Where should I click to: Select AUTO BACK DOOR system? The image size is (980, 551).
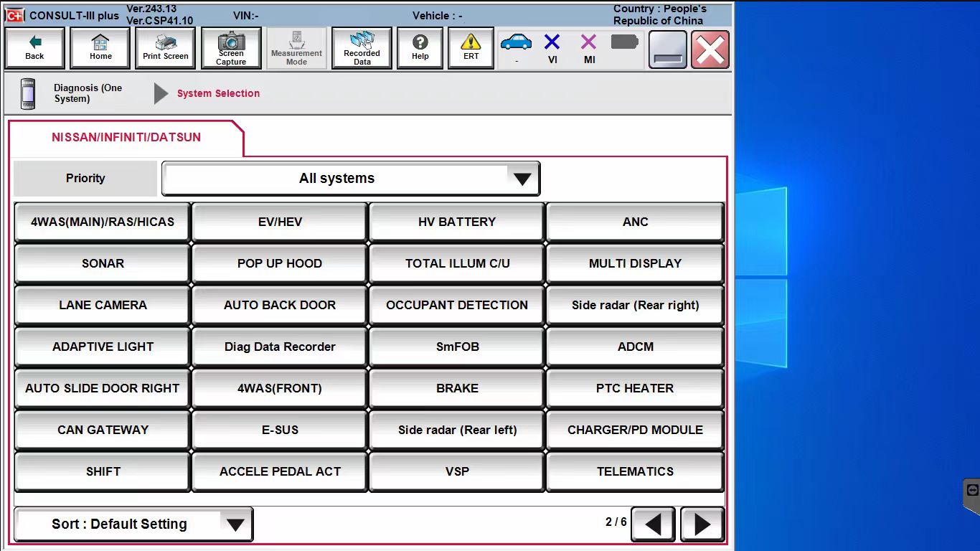(x=280, y=306)
